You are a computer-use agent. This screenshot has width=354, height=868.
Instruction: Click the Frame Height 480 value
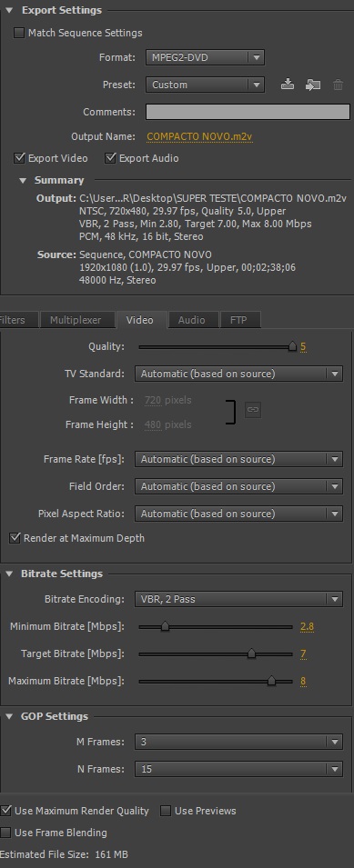point(152,424)
